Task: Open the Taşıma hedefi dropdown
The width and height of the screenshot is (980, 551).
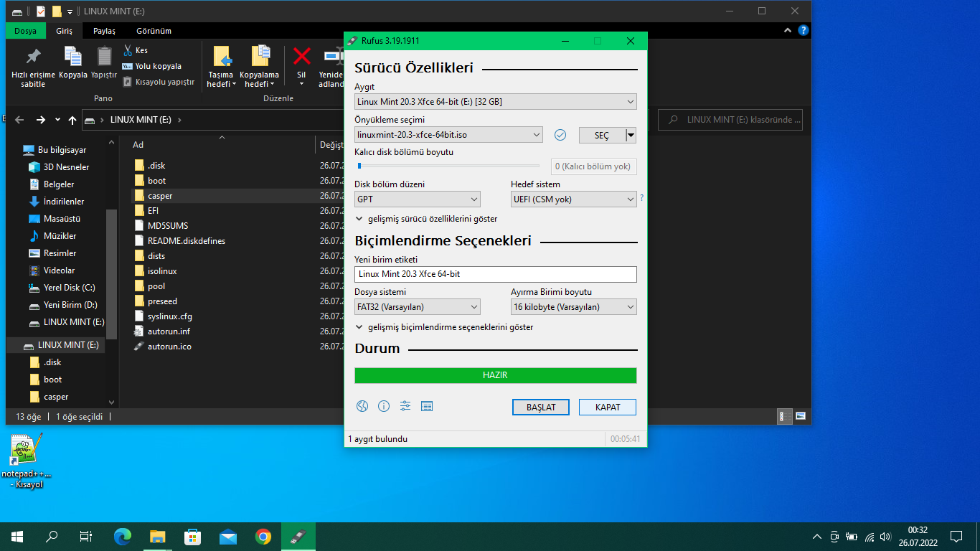Action: coord(222,67)
